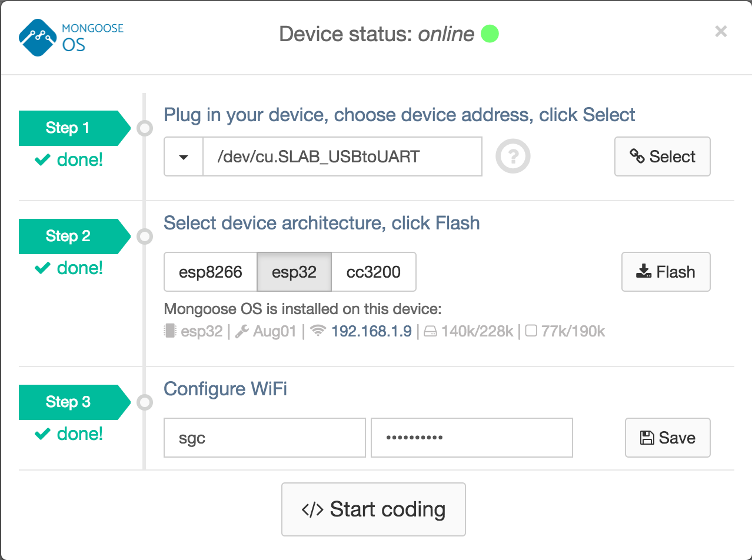Click the chip icon beside esp32 info
The width and height of the screenshot is (752, 560).
(171, 332)
